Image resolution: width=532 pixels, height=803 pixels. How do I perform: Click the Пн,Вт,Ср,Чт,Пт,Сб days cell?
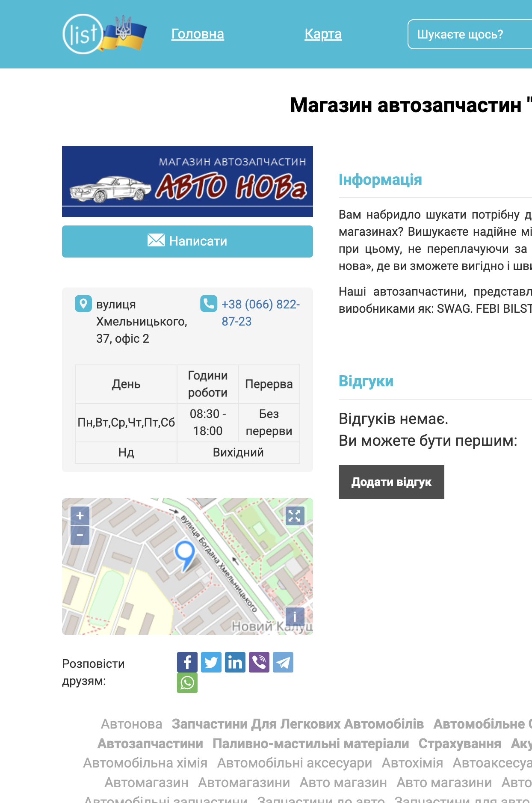click(126, 422)
